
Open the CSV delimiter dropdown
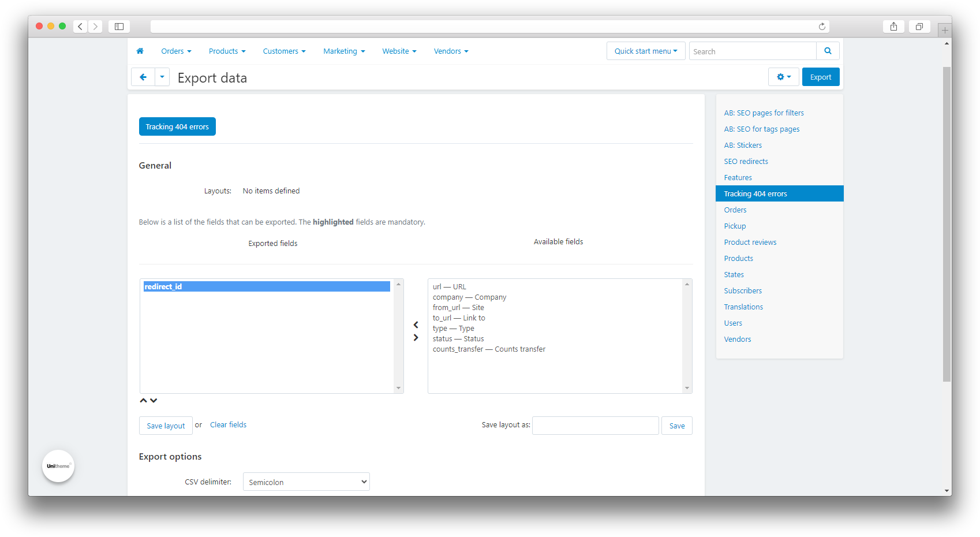[x=306, y=482]
